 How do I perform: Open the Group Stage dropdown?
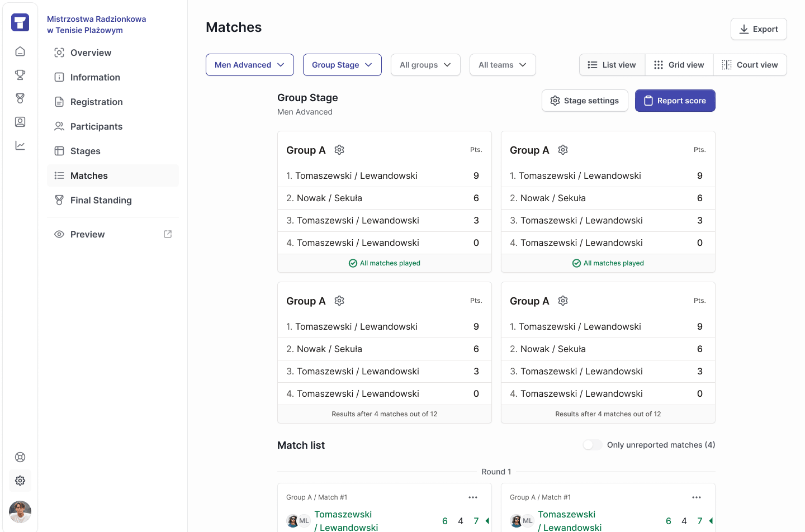[x=342, y=65]
